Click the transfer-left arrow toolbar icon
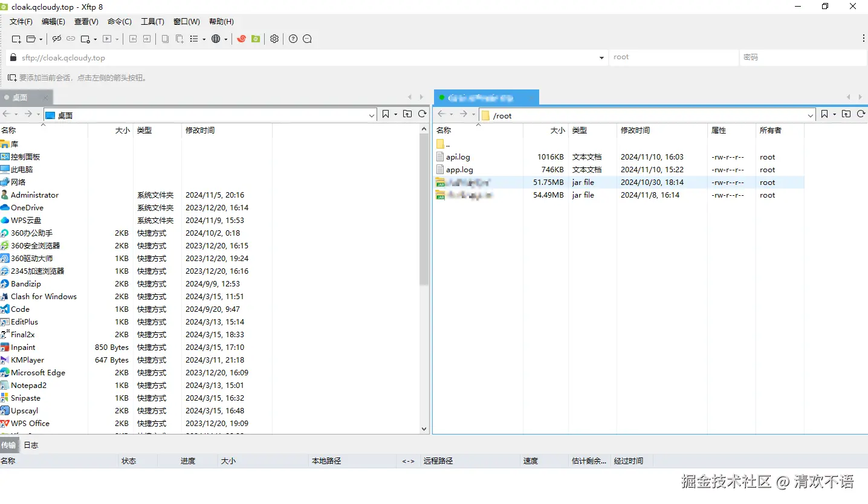868x504 pixels. click(134, 39)
